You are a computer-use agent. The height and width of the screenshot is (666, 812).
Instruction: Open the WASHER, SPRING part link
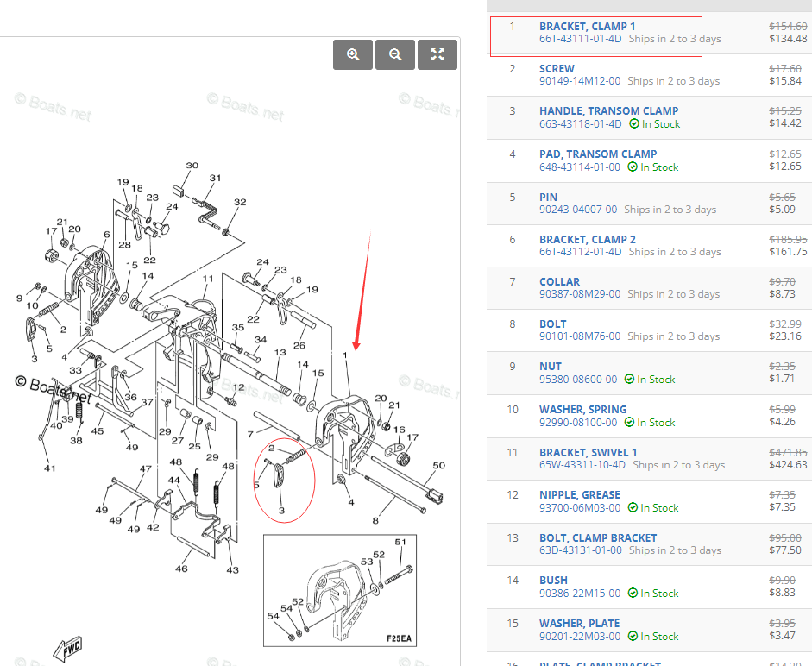tap(584, 409)
